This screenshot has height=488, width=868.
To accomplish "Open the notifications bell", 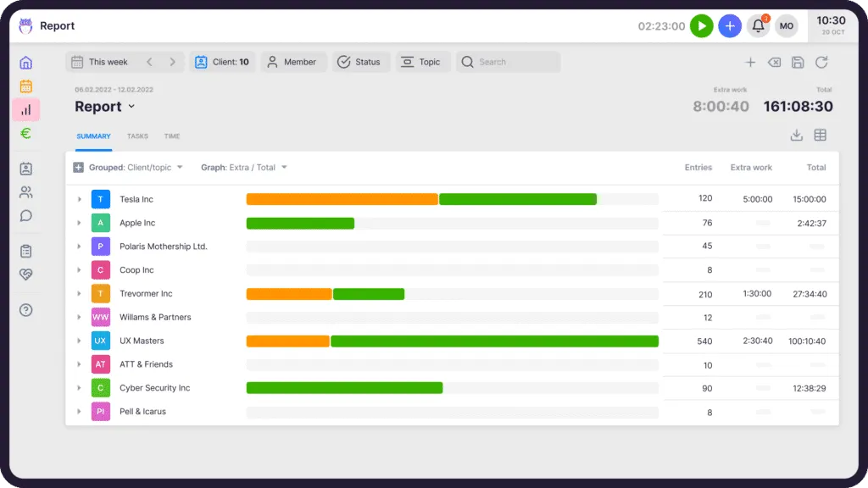I will (x=758, y=26).
